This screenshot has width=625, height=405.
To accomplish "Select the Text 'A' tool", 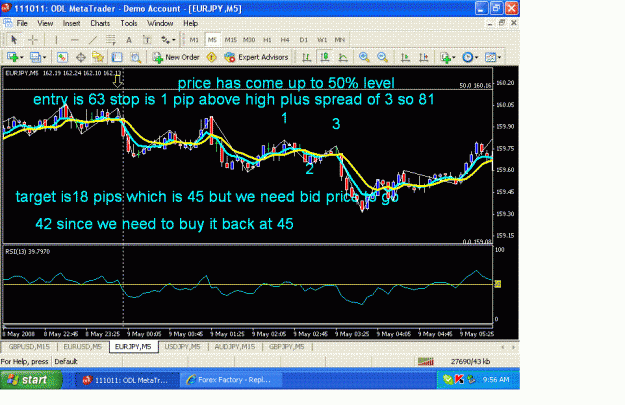I will [129, 39].
